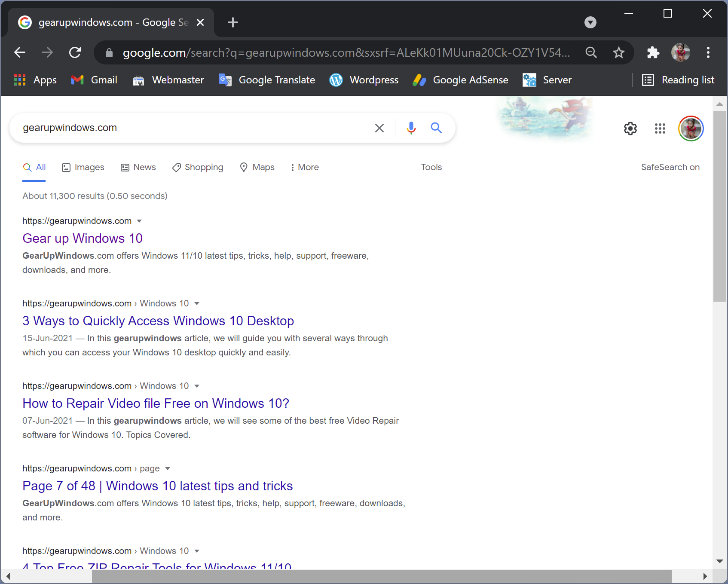Click the vertical scrollbar thumb
Screen dimensions: 728x584
pos(720,206)
